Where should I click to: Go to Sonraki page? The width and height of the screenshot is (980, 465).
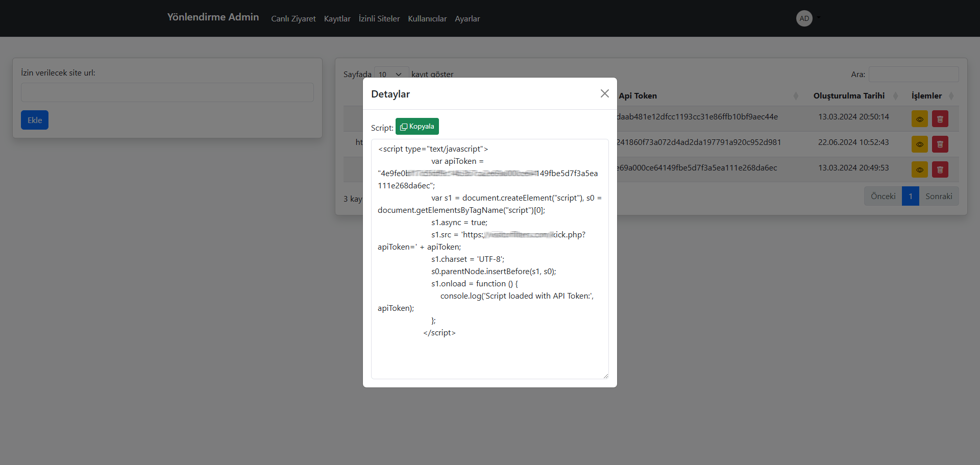click(938, 197)
